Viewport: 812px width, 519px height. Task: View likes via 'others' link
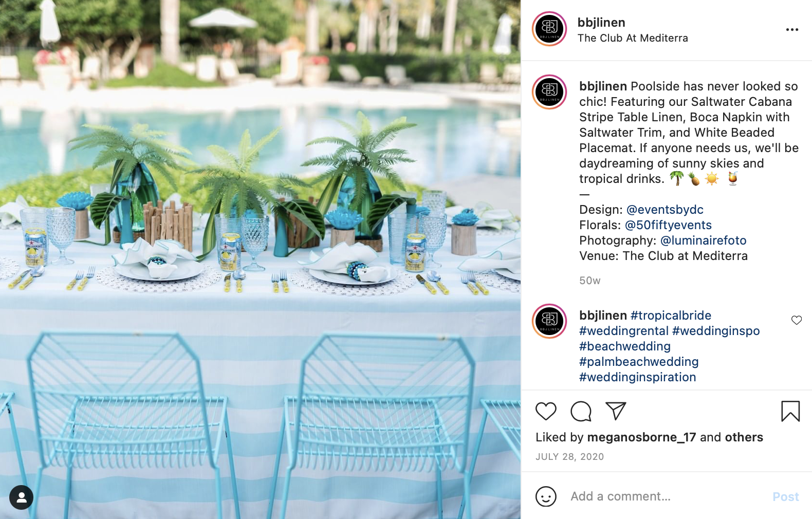pyautogui.click(x=744, y=437)
